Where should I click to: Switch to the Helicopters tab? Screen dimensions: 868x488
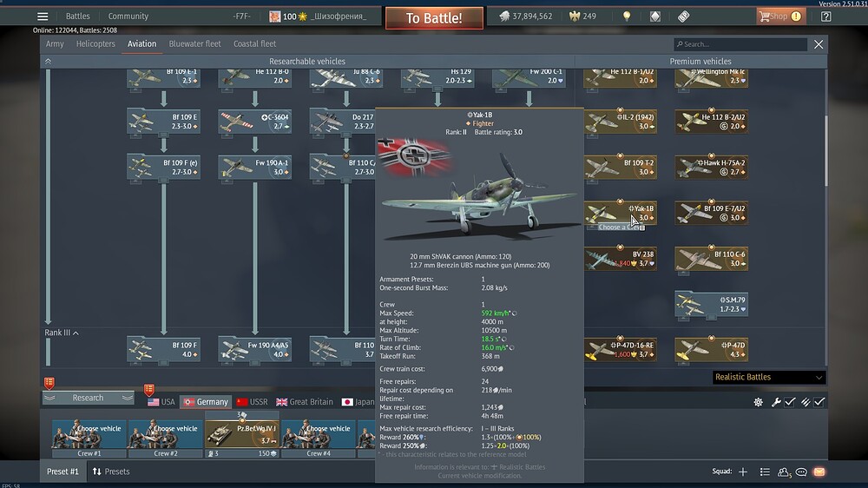(95, 43)
